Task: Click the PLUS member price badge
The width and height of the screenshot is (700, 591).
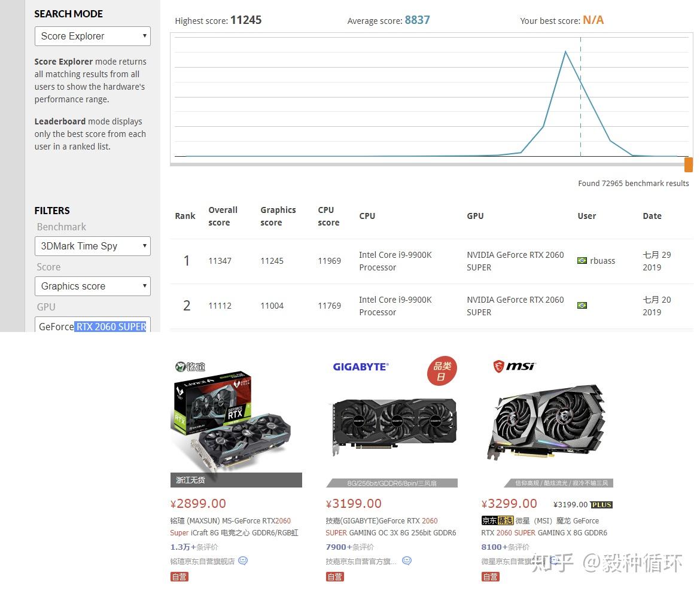Action: tap(601, 505)
